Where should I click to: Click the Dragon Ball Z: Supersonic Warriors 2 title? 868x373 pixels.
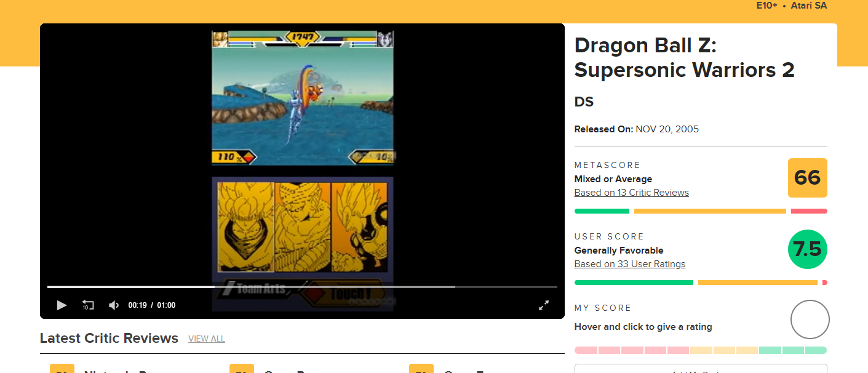(x=684, y=57)
